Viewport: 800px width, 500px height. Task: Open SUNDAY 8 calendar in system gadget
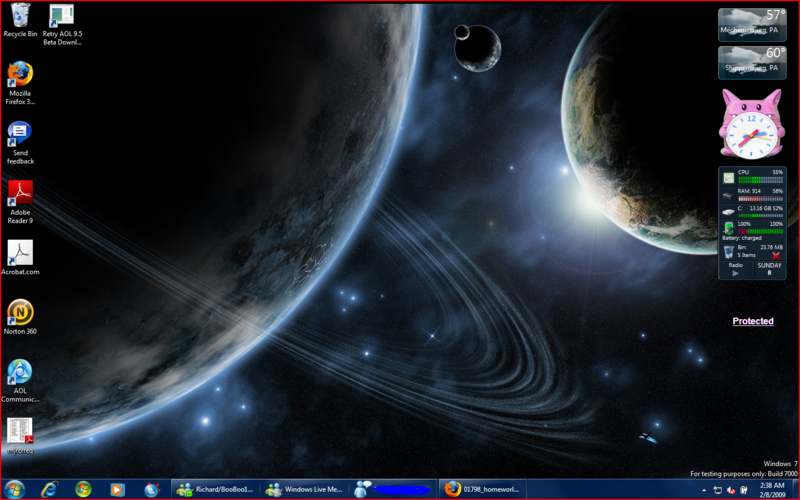[x=769, y=269]
